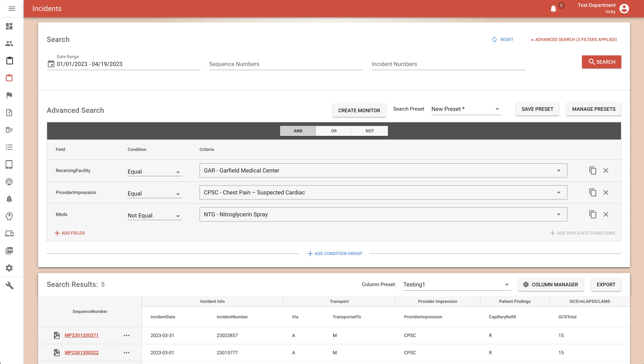
Task: Duplicate the ReceivingFacility condition row
Action: click(593, 170)
